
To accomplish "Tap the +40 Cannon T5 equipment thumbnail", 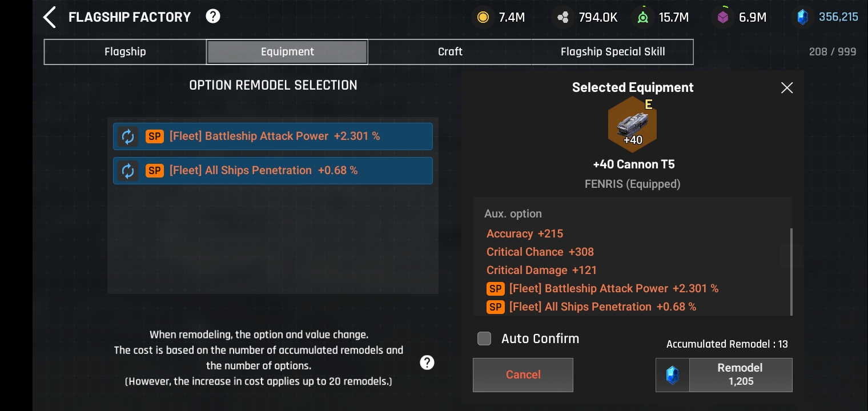I will point(633,126).
